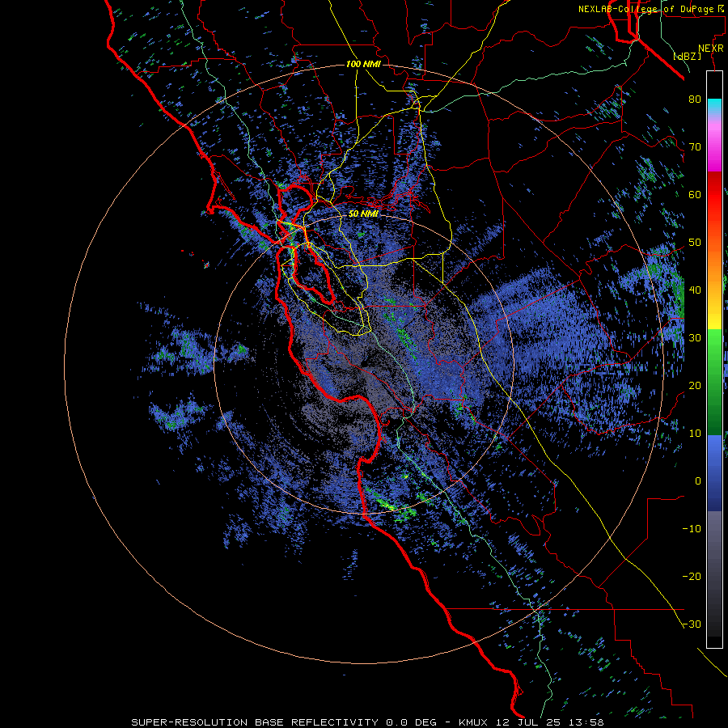The width and height of the screenshot is (728, 728).
Task: Click the 80 value on the dBZ scale
Action: coord(695,99)
